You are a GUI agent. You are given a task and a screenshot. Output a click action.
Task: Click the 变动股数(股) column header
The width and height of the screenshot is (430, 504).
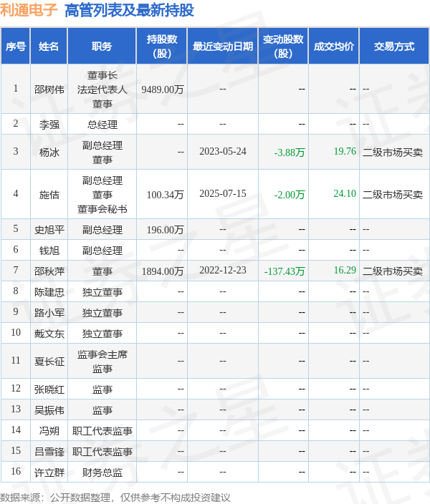pos(283,46)
